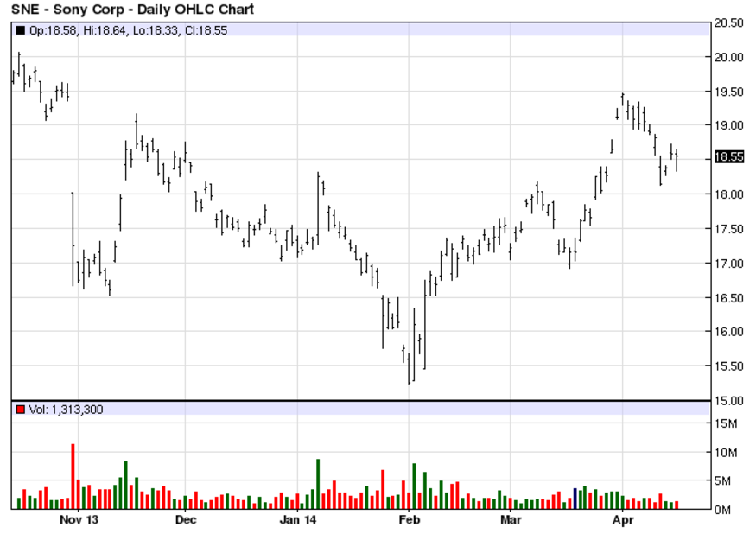
Task: Click the 17.00 price axis label
Action: [x=728, y=264]
